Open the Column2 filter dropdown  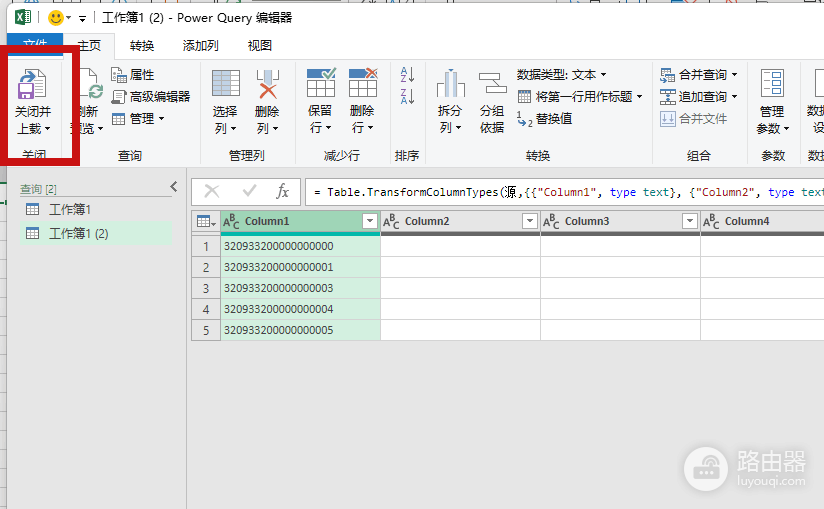point(530,221)
